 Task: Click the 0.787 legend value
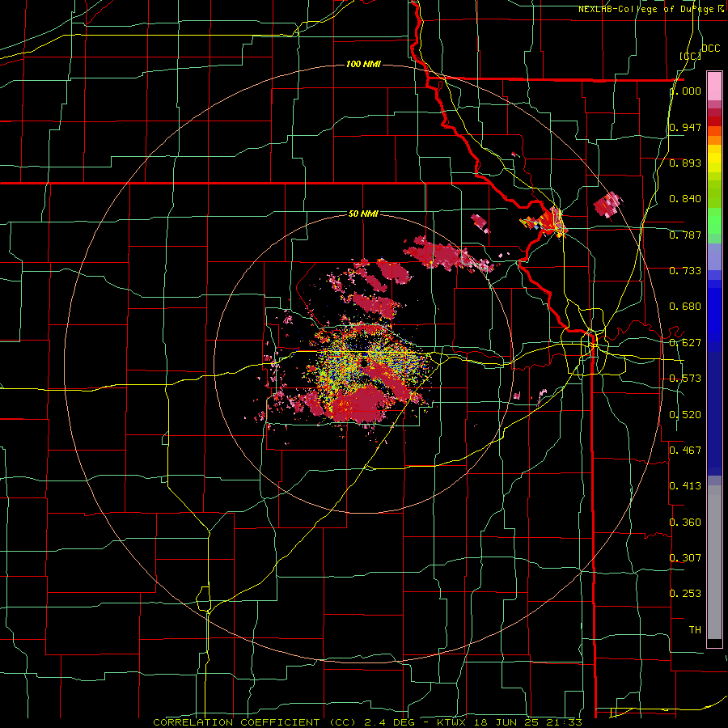click(685, 235)
